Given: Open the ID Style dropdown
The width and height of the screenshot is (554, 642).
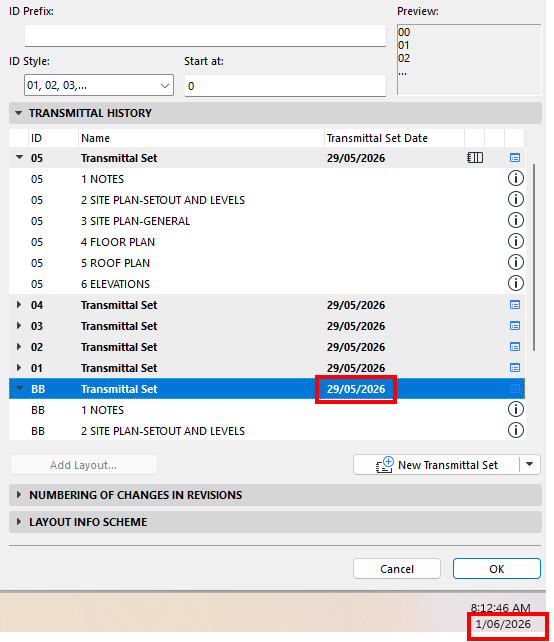Looking at the screenshot, I should (99, 85).
